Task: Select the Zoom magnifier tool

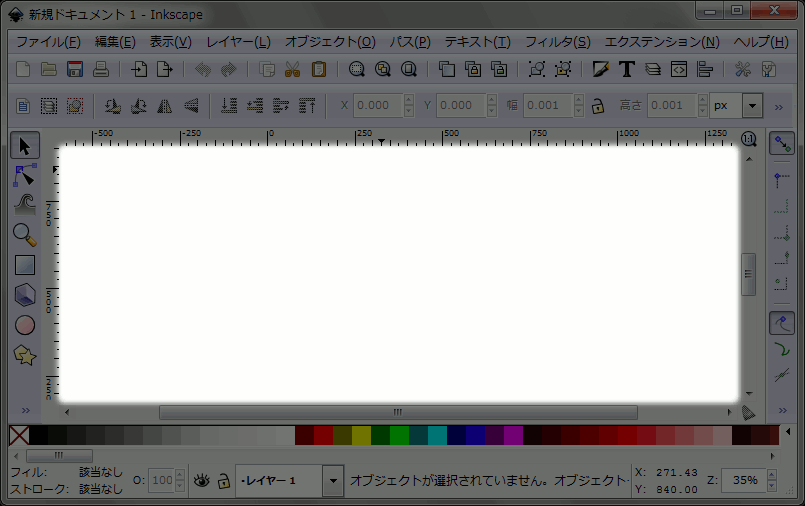Action: tap(25, 235)
